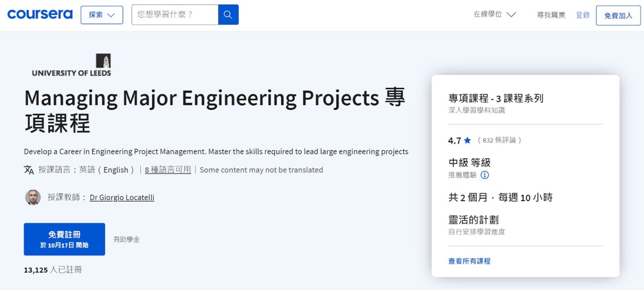The height and width of the screenshot is (290, 644).
Task: Click the blue star rating icon
Action: coord(467,141)
